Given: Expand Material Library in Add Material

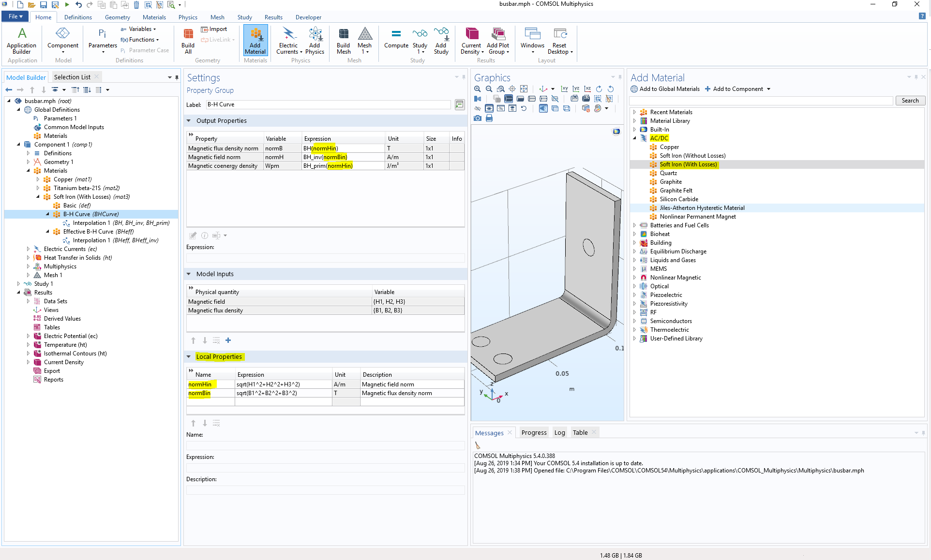Looking at the screenshot, I should (x=634, y=121).
